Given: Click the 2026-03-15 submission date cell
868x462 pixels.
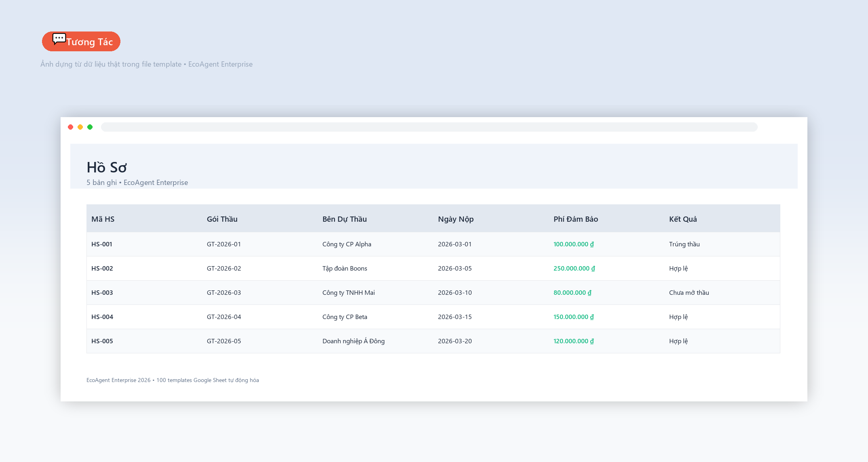Looking at the screenshot, I should (x=455, y=317).
